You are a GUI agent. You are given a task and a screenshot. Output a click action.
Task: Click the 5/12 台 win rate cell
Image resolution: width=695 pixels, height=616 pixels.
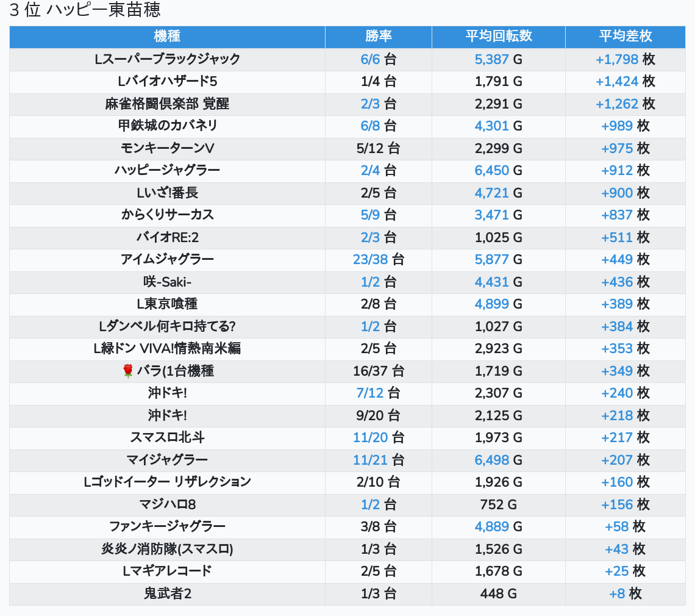[379, 148]
